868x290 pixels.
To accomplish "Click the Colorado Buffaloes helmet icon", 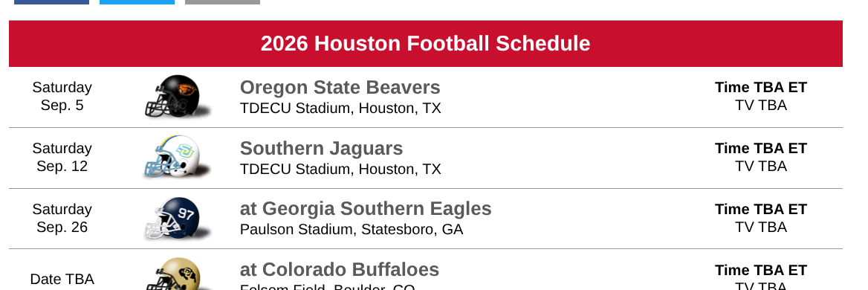I will [177, 274].
